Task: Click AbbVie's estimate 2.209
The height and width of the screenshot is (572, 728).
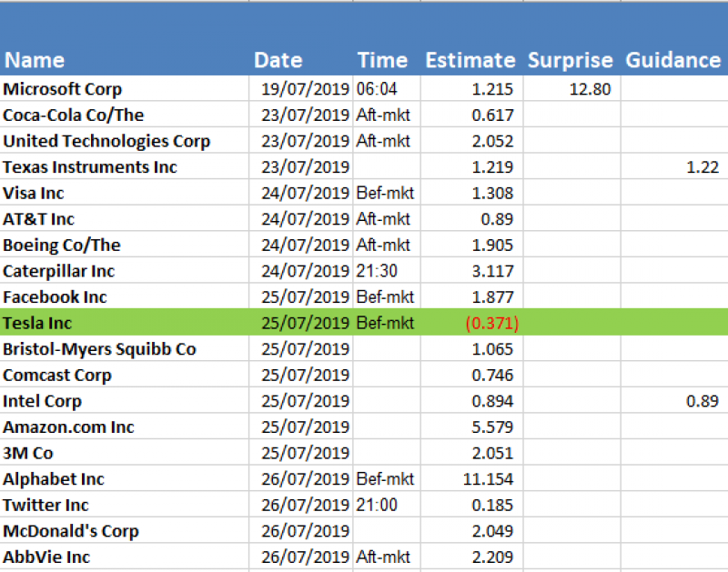Action: [492, 557]
